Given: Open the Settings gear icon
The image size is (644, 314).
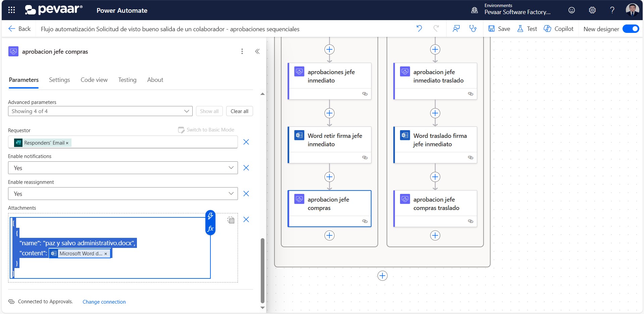Looking at the screenshot, I should click(x=592, y=10).
